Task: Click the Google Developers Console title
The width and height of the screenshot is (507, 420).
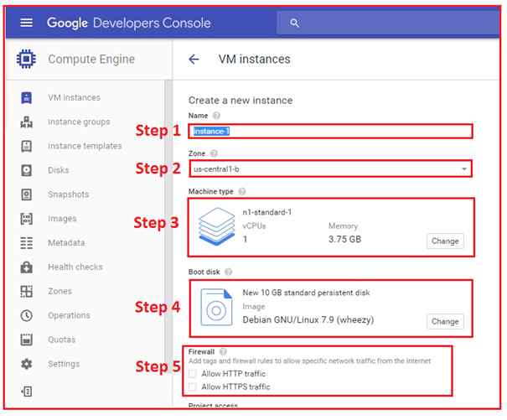Action: [129, 23]
